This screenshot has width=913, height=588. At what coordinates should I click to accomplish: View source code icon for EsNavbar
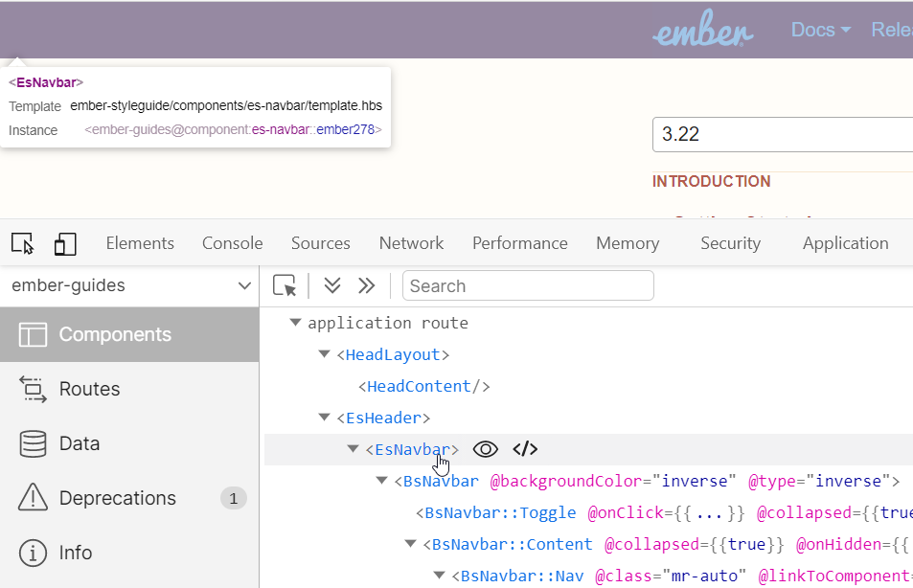point(525,449)
